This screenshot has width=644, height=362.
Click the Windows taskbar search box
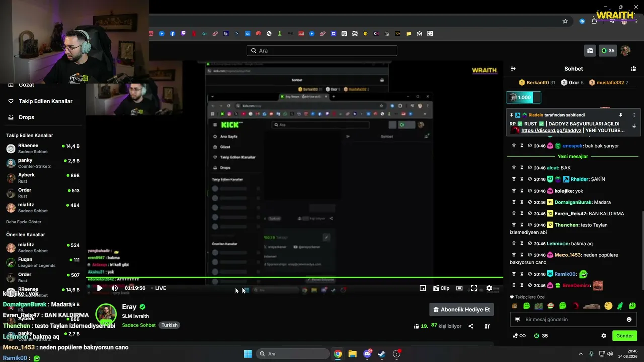pos(293,354)
